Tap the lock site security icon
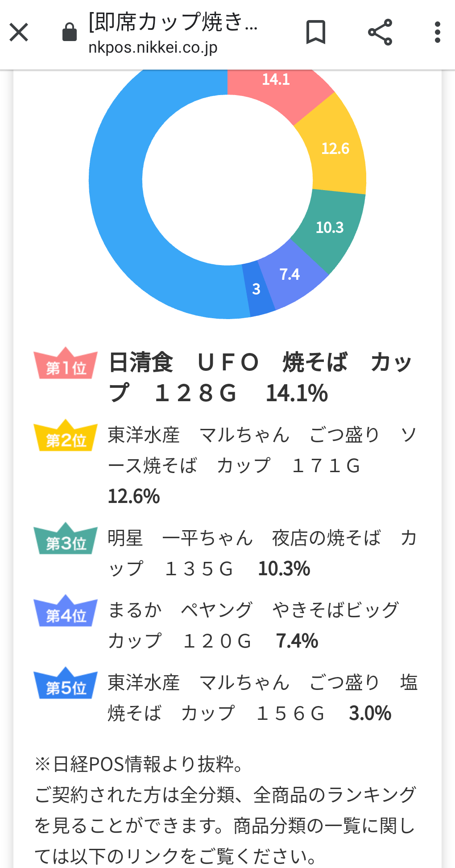This screenshot has width=455, height=868. (70, 32)
